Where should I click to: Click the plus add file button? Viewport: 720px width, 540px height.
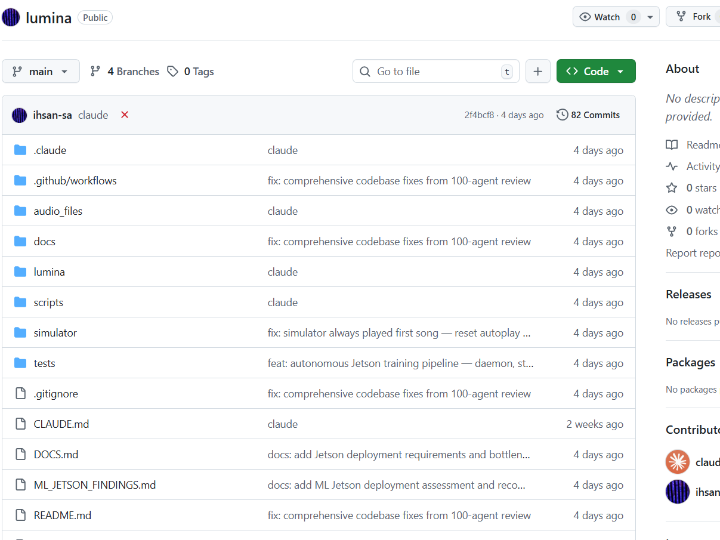coord(537,71)
